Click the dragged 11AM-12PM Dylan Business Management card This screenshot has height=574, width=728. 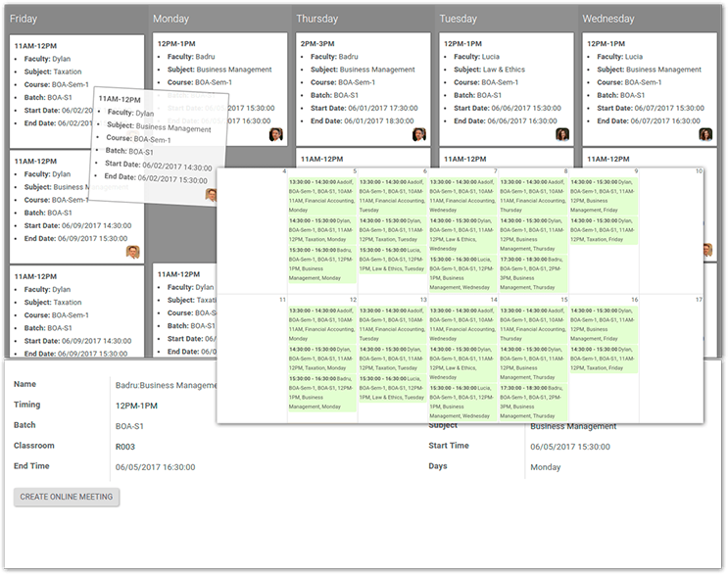[158, 145]
